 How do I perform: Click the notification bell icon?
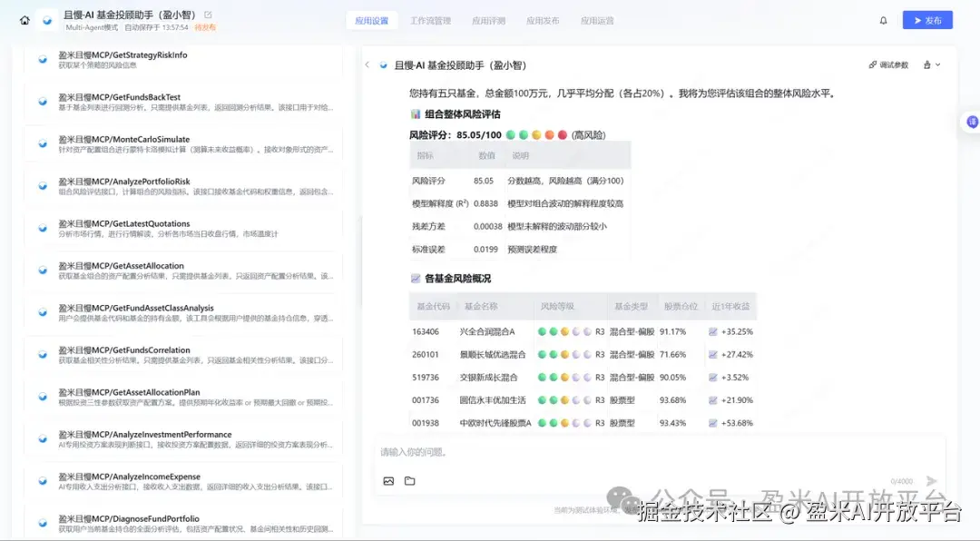[883, 20]
